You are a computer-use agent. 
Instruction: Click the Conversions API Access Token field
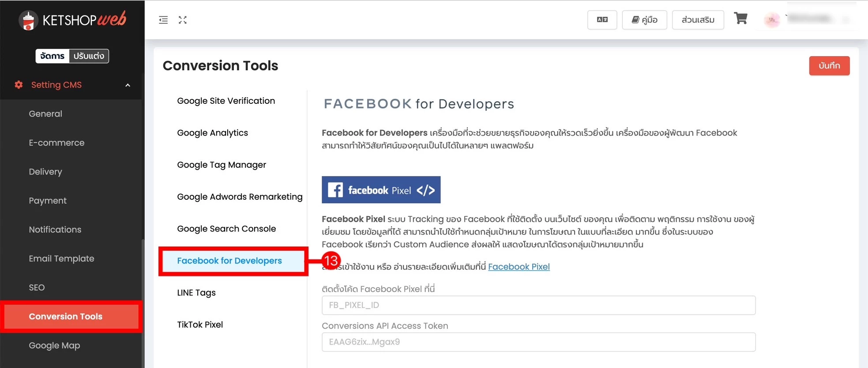tap(538, 342)
